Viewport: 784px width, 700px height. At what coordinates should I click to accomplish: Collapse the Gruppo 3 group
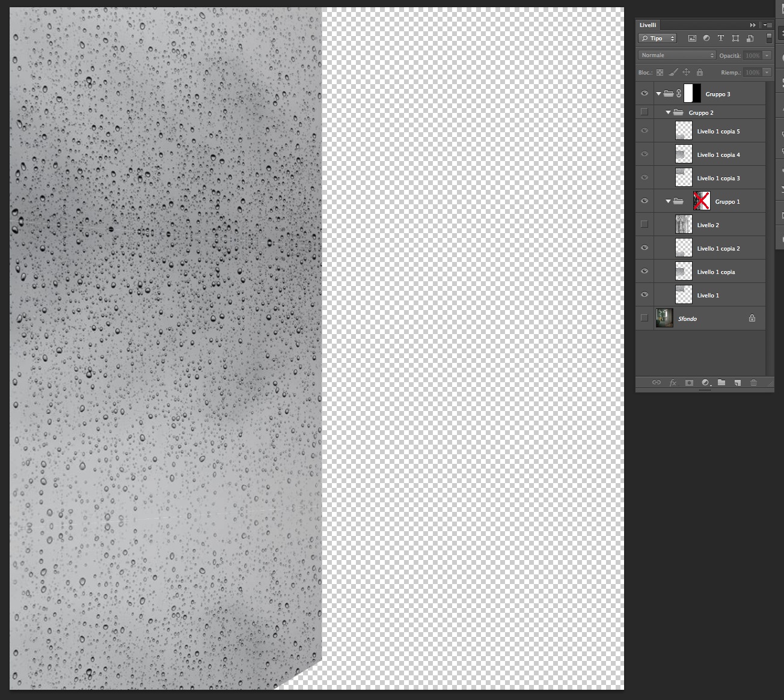coord(659,94)
